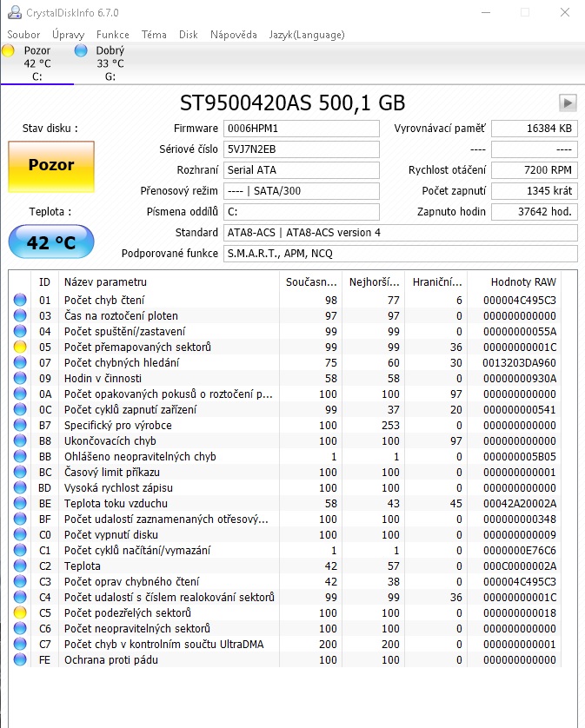The width and height of the screenshot is (585, 728).
Task: Click status dot for row 0A
Action: tap(20, 394)
